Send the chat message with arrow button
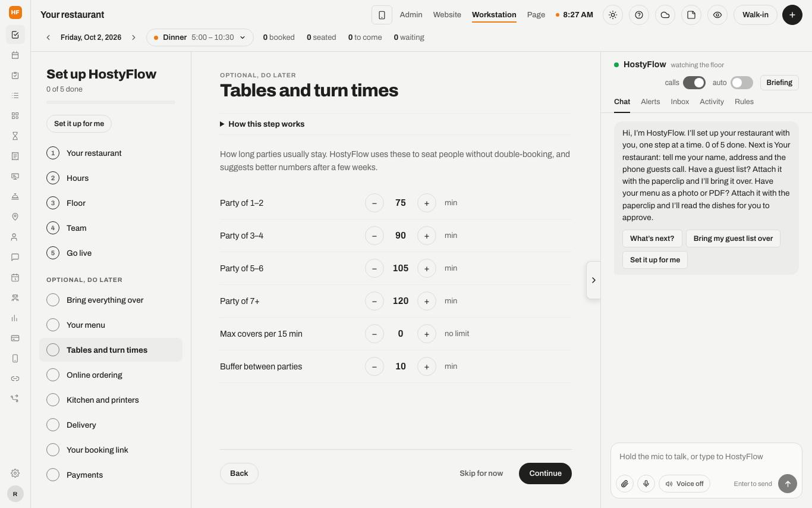This screenshot has width=812, height=508. click(x=788, y=484)
